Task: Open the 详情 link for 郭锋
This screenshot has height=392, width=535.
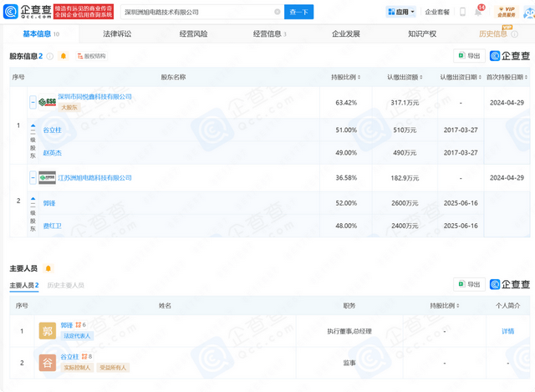Action: (x=507, y=331)
